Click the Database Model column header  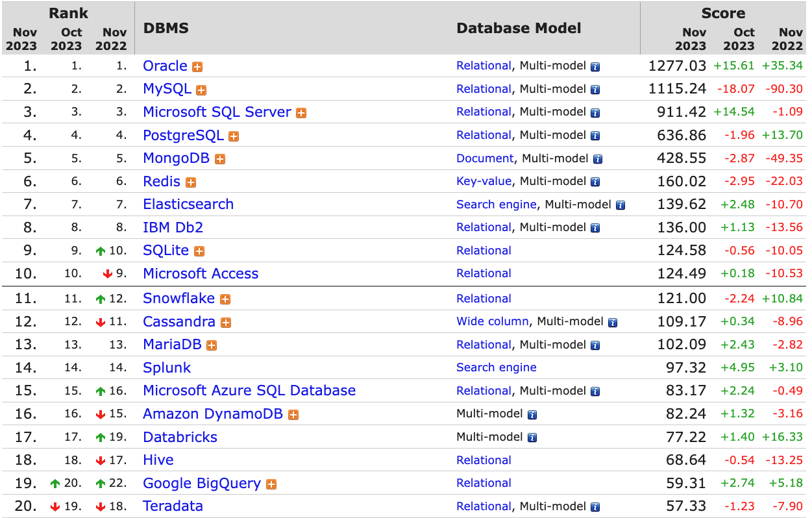519,28
